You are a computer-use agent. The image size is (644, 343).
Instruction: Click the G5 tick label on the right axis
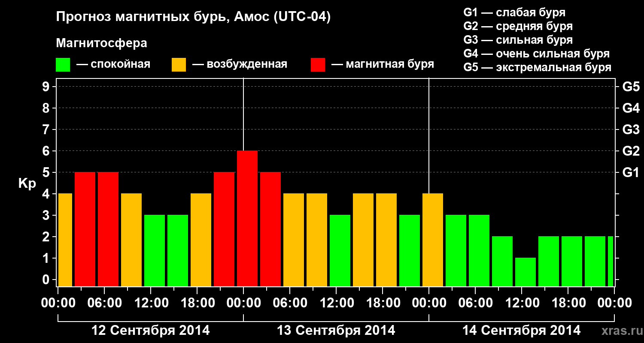[631, 87]
